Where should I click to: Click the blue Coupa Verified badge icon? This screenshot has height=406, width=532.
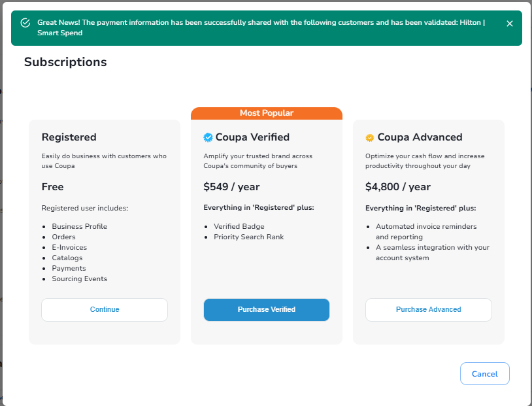208,137
